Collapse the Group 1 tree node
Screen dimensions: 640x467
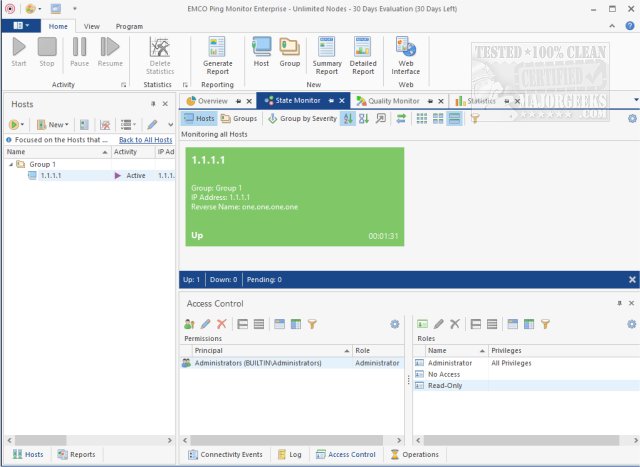(11, 164)
